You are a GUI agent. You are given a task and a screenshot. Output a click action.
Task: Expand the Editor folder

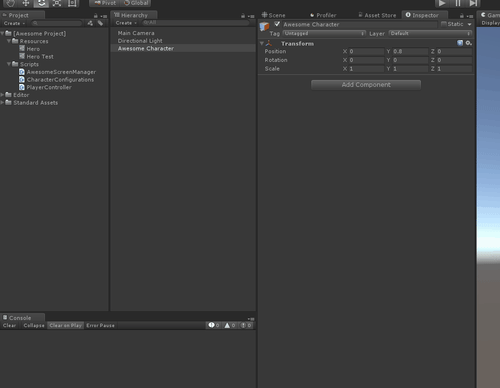pos(2,95)
